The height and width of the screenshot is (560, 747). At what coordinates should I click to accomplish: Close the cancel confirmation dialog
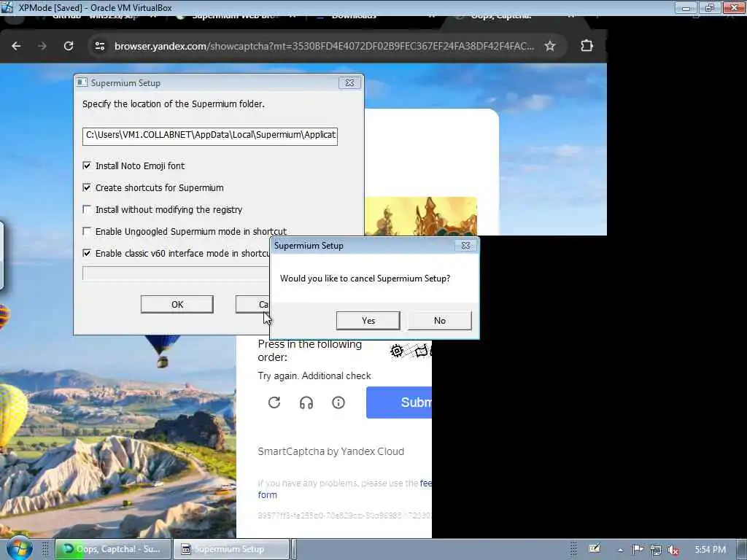pyautogui.click(x=465, y=246)
